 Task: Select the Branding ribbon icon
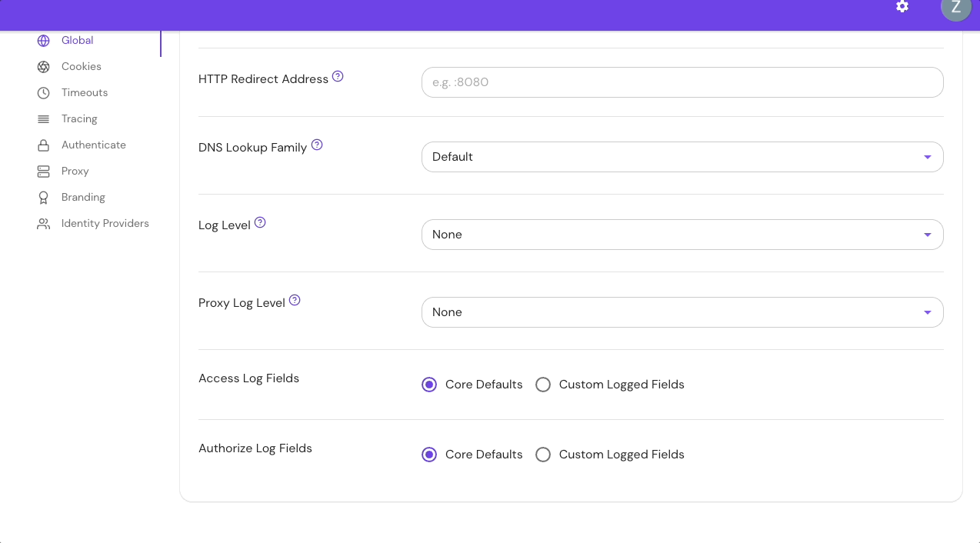[44, 197]
